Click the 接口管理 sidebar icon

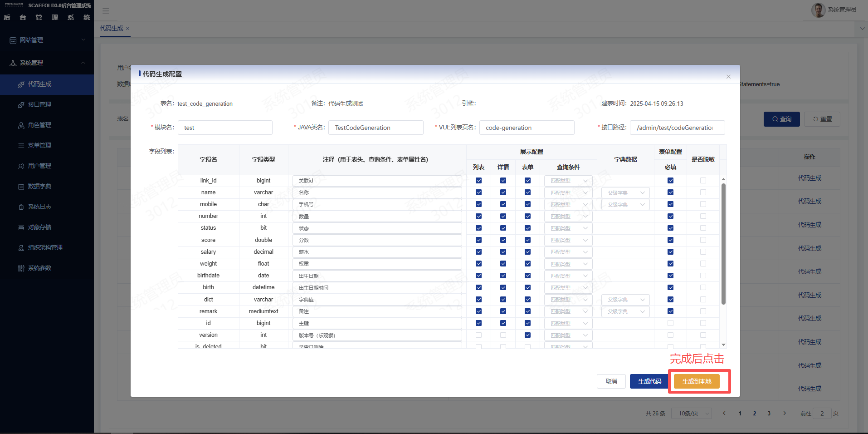tap(21, 105)
